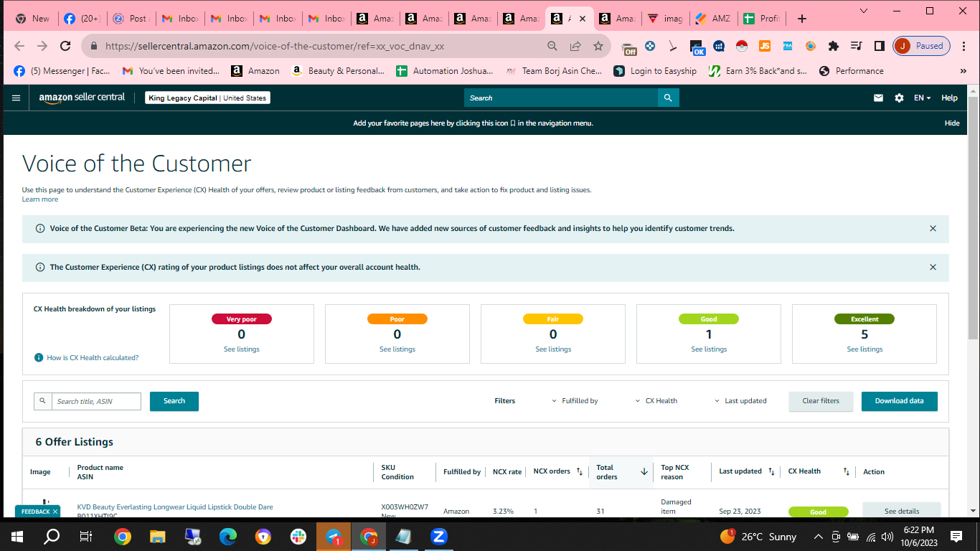Screen dimensions: 980x551
Task: Sort the table by NCX orders
Action: pos(580,471)
